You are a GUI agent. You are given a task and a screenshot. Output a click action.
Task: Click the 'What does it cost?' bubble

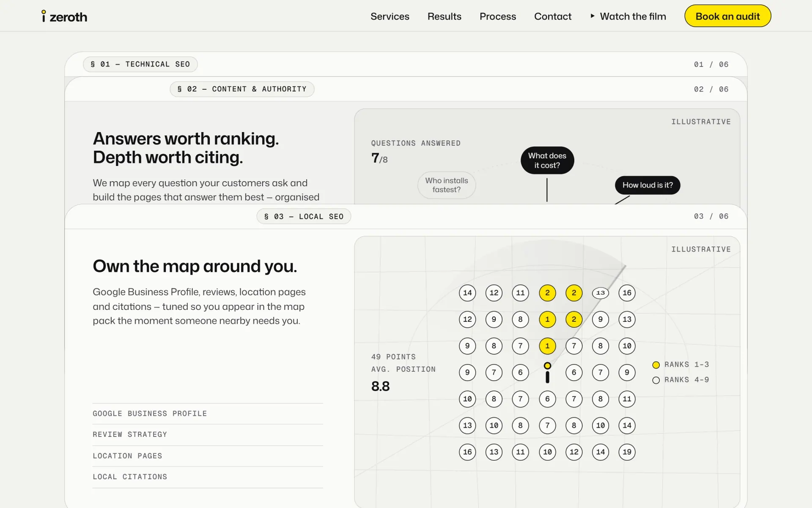[x=547, y=160]
